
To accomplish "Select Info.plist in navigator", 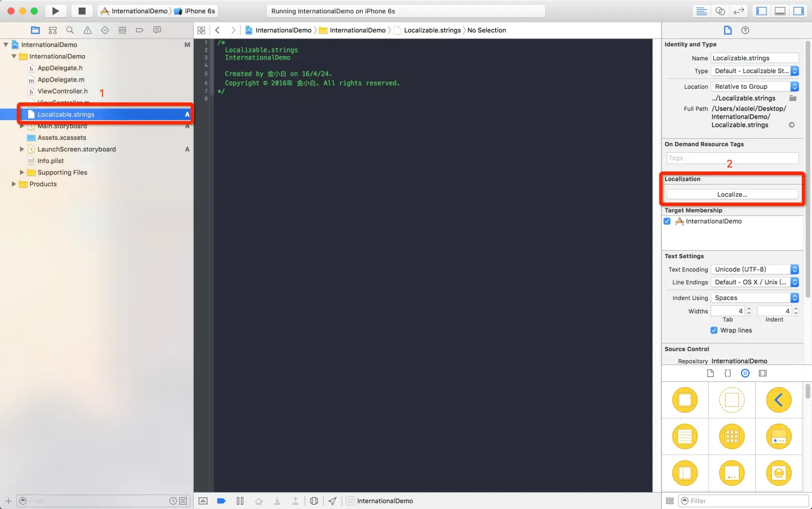I will coord(50,161).
